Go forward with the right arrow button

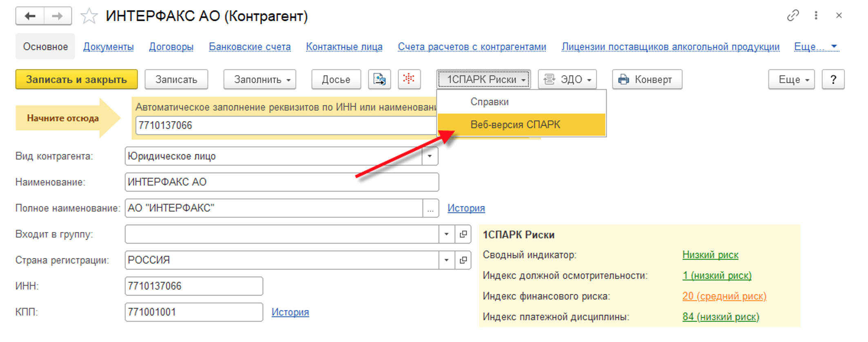[58, 16]
